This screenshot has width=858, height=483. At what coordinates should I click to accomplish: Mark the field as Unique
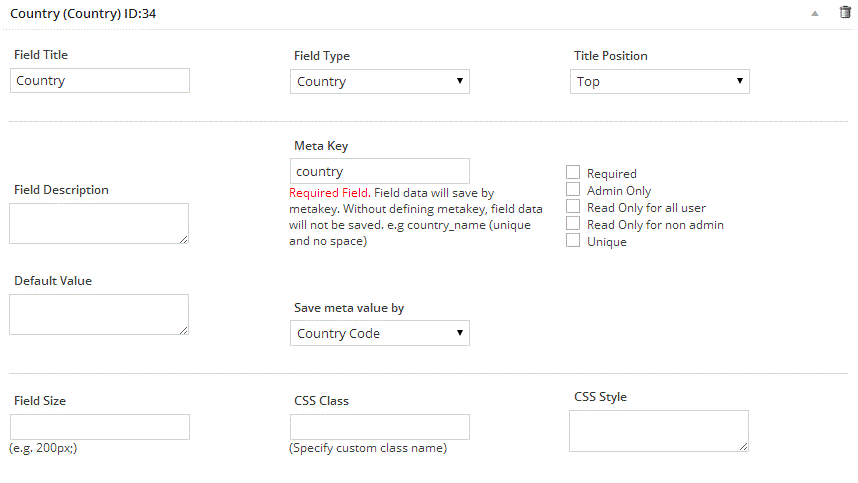click(x=573, y=240)
